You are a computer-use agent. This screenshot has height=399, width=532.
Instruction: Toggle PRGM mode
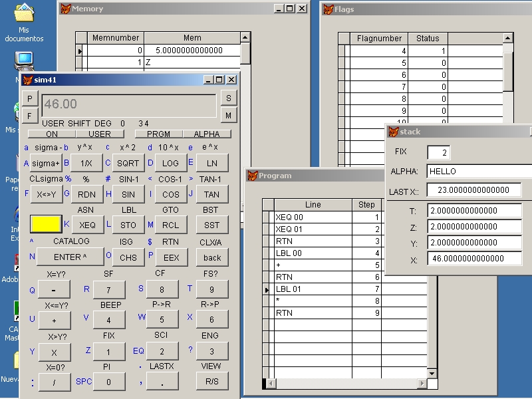point(159,134)
